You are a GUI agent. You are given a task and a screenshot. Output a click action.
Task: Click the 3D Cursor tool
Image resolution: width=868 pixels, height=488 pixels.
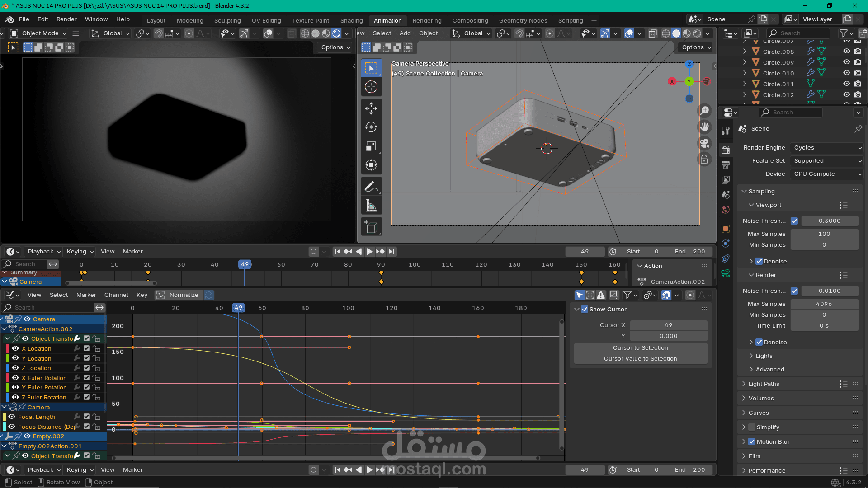[371, 87]
